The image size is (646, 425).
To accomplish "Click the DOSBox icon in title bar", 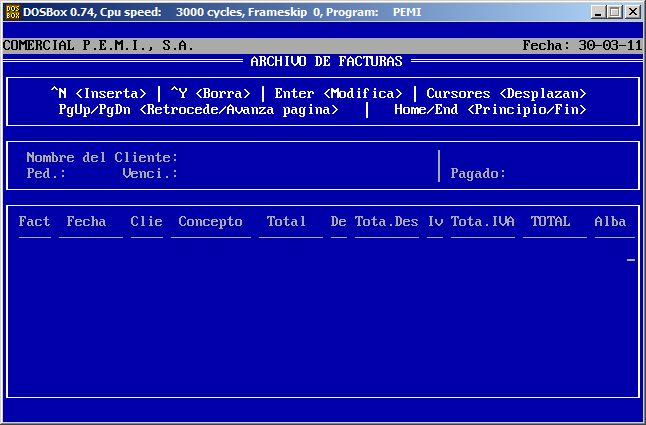I will (11, 11).
